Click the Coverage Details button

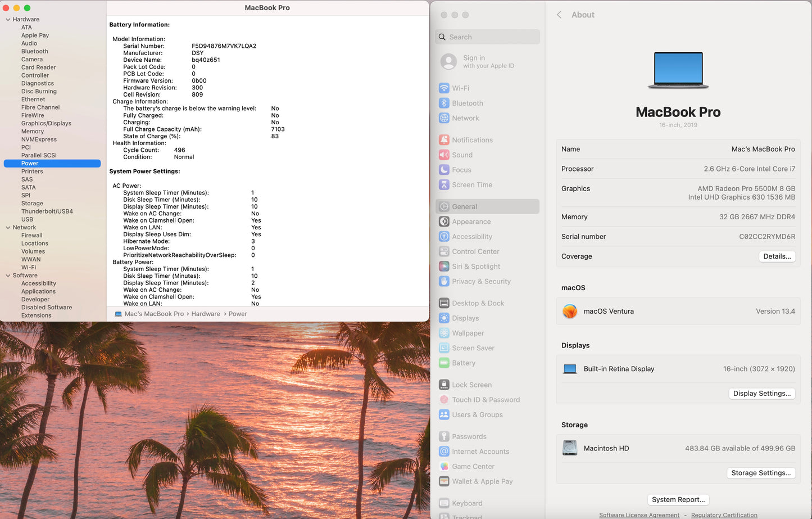777,256
